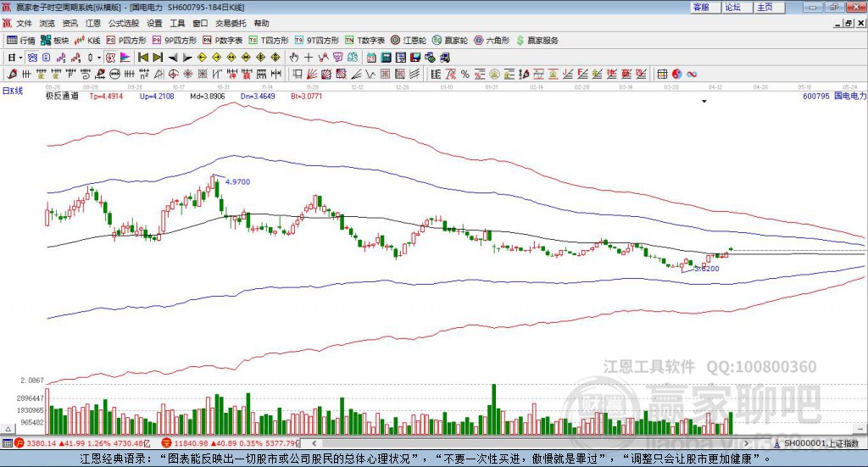Expand the period dropdown arrow beside 日
This screenshot has height=467, width=868.
click(20, 58)
